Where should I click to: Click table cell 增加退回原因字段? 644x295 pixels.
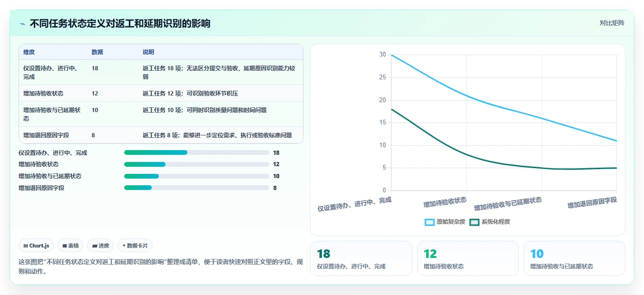point(46,135)
